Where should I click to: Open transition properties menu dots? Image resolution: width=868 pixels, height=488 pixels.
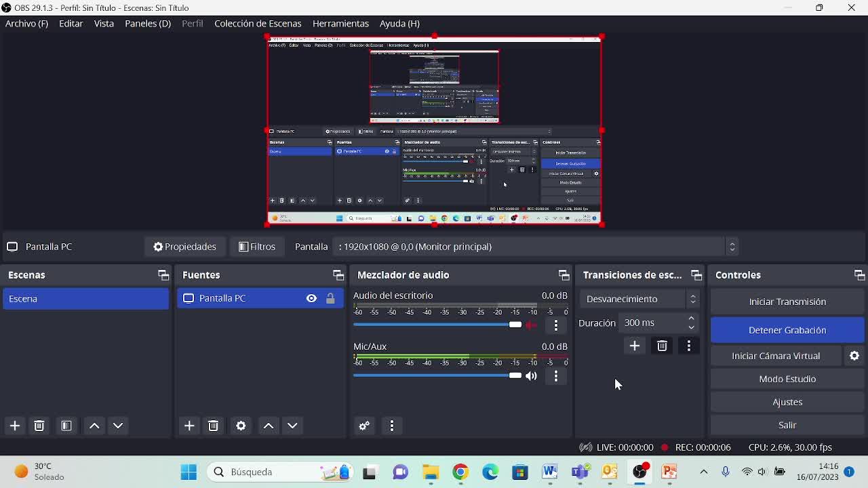689,346
